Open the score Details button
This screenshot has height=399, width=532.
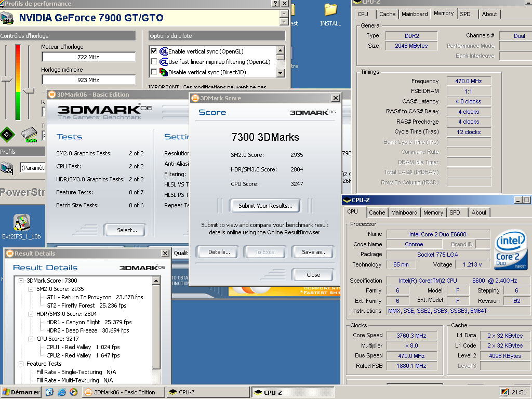click(x=219, y=252)
